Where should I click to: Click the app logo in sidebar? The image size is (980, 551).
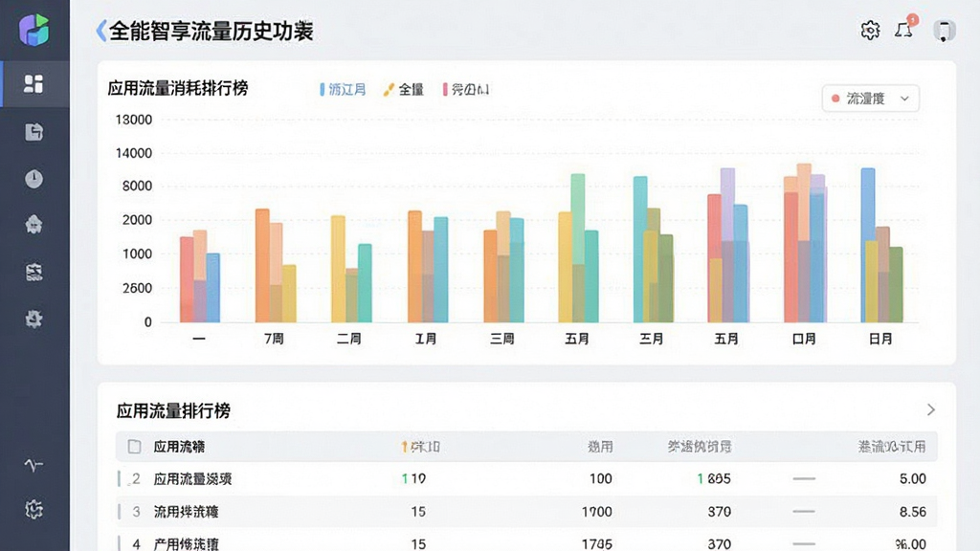(33, 30)
